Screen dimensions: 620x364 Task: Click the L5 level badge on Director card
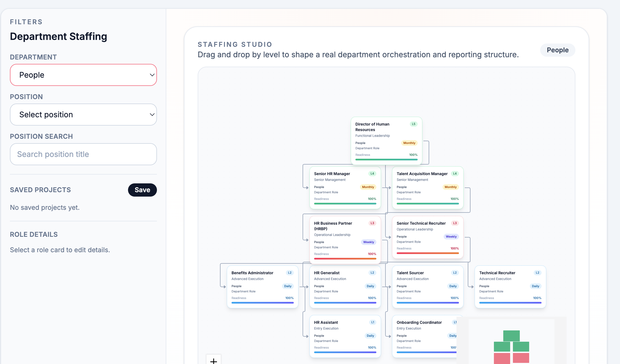click(413, 124)
